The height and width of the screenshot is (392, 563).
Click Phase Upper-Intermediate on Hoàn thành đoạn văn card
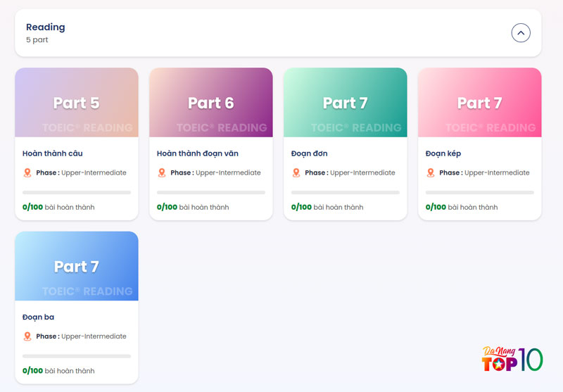(215, 172)
